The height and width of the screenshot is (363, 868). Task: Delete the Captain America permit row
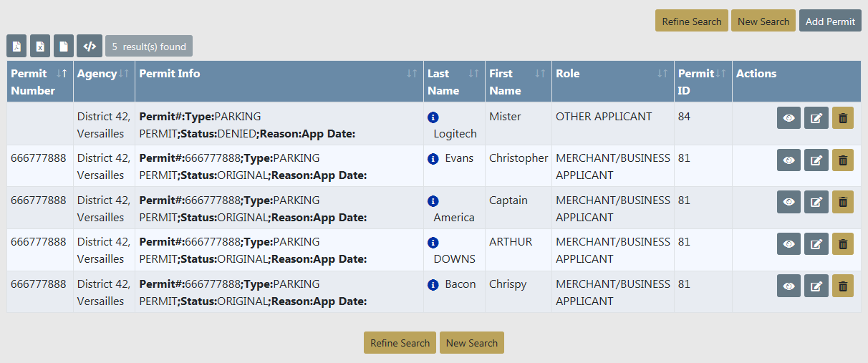tap(842, 202)
